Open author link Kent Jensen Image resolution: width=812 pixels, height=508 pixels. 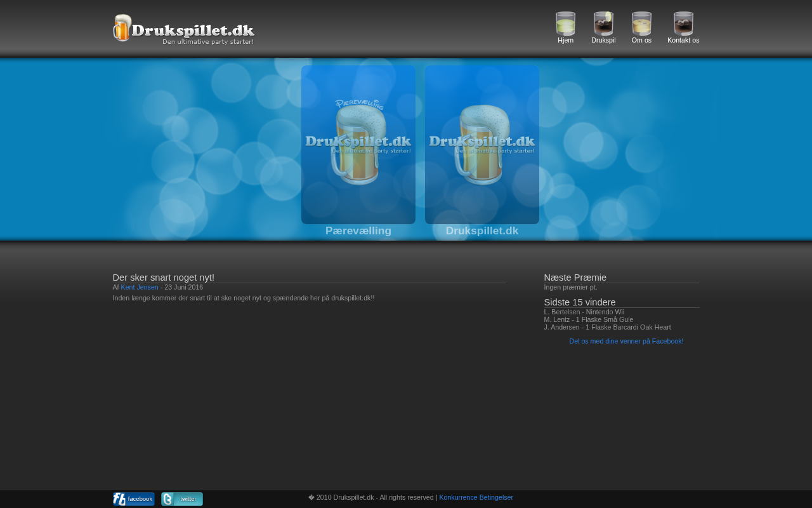coord(140,287)
